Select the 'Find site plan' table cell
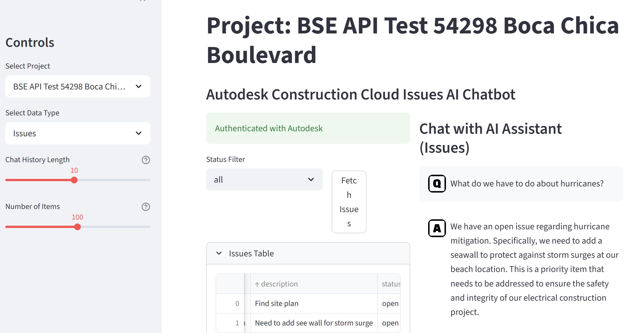The width and height of the screenshot is (644, 333). pyautogui.click(x=313, y=303)
